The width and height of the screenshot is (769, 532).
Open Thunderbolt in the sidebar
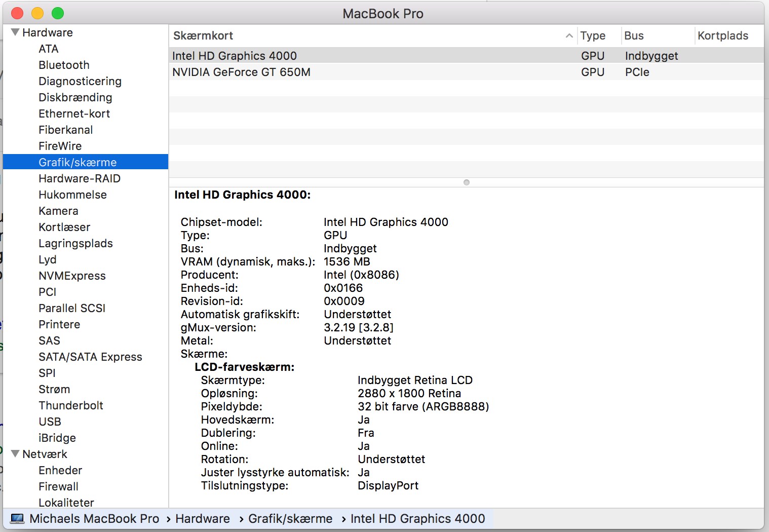71,405
